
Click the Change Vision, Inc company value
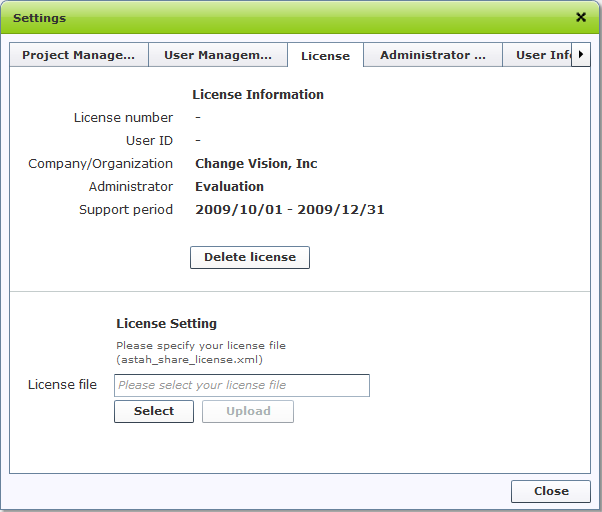[256, 164]
